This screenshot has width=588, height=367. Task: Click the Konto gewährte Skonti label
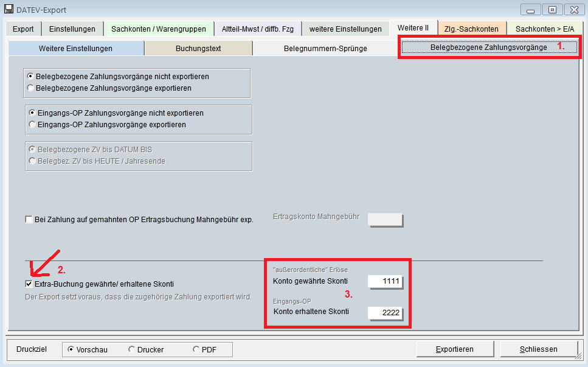click(310, 281)
